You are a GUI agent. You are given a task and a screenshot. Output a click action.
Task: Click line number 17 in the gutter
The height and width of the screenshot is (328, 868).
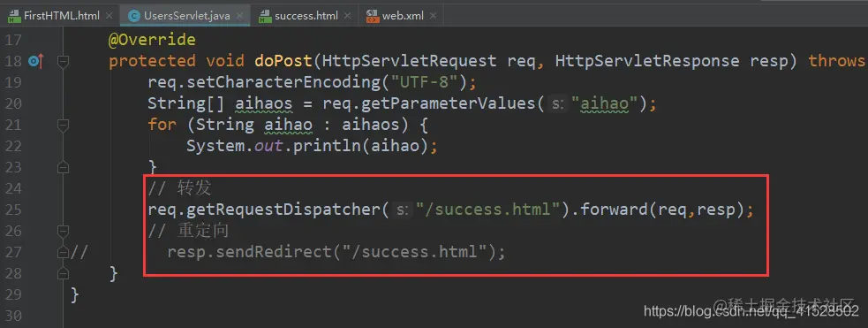14,41
